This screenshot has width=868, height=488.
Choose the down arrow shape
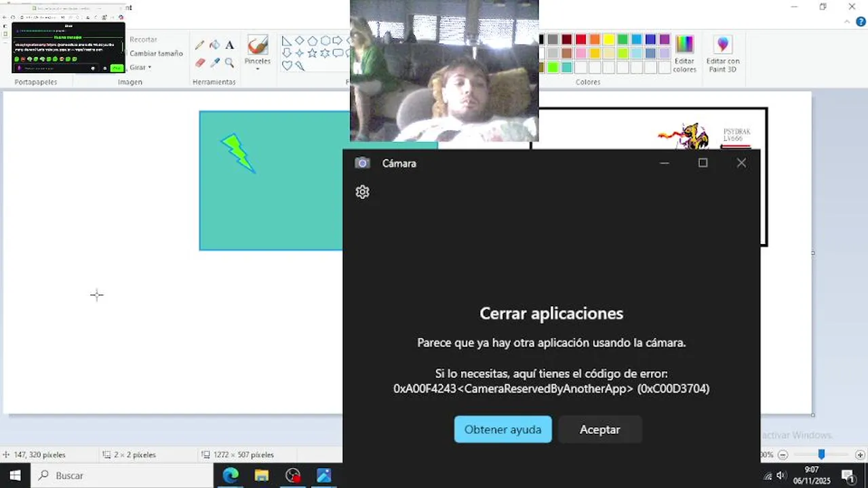286,53
